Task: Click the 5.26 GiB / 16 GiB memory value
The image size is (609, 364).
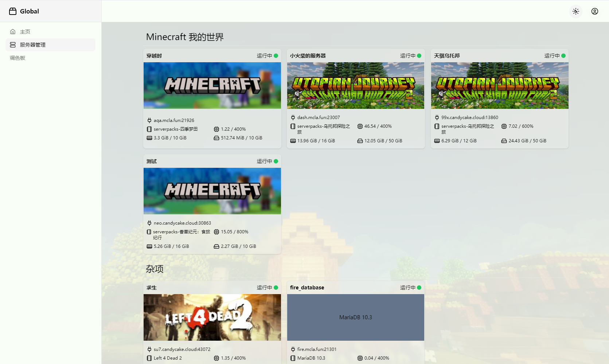Action: (x=171, y=246)
